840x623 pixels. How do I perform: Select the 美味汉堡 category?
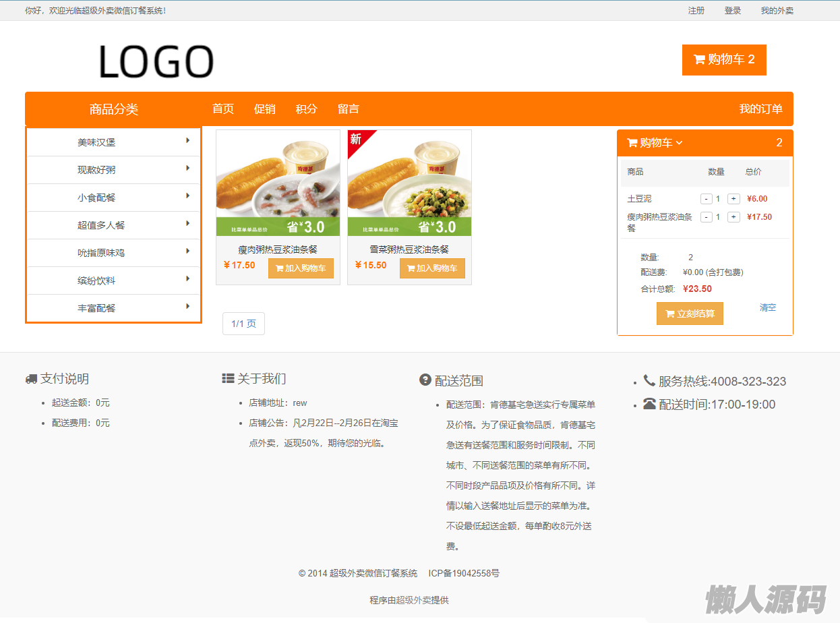click(x=96, y=143)
